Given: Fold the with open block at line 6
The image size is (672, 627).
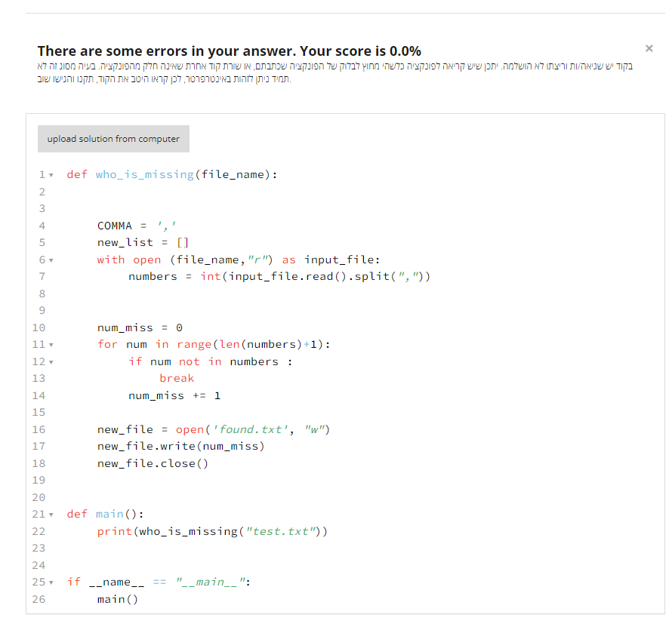Looking at the screenshot, I should coord(51,260).
